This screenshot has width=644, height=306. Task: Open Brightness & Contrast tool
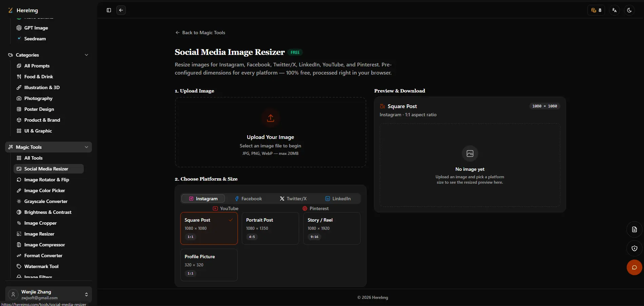coord(48,212)
